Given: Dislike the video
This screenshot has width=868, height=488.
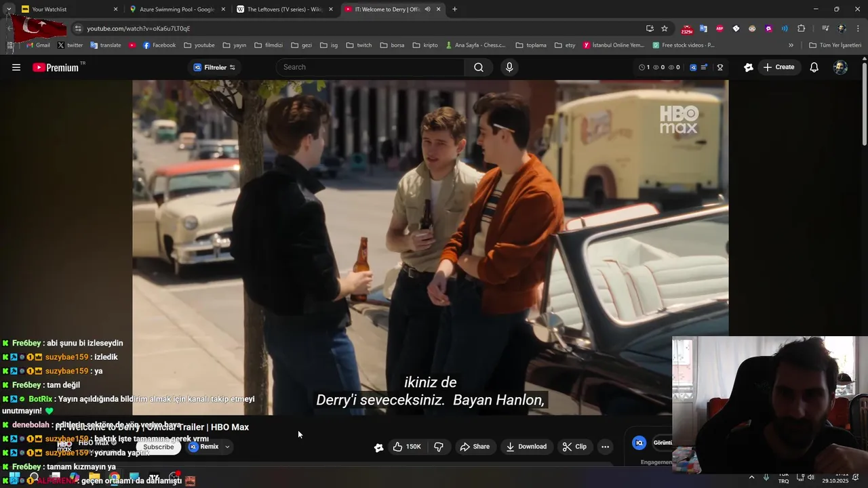Looking at the screenshot, I should click(439, 447).
